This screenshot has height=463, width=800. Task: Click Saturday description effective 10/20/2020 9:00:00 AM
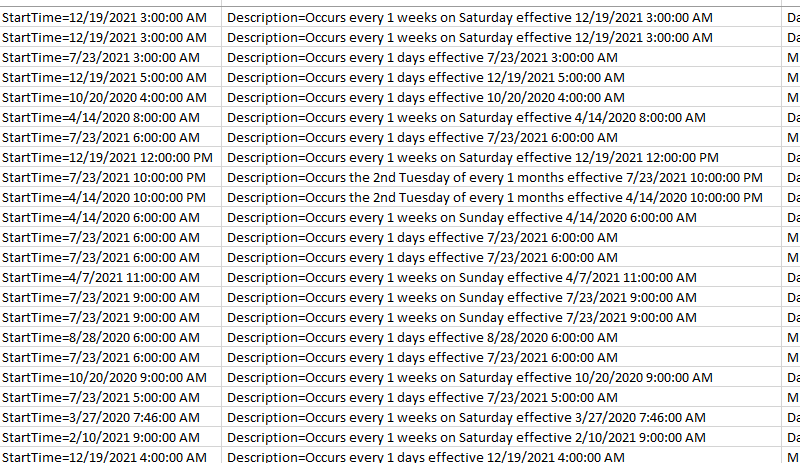point(502,378)
